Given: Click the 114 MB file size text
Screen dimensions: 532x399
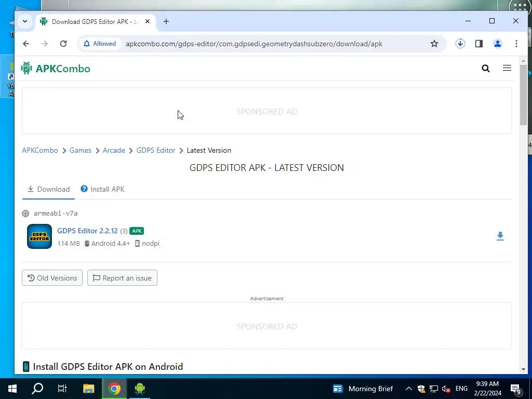Looking at the screenshot, I should [69, 244].
